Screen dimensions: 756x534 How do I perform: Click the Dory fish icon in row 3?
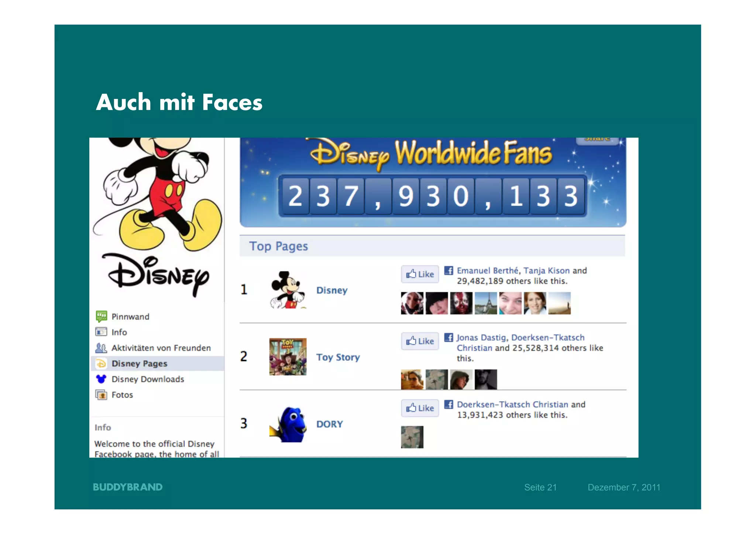pos(288,424)
